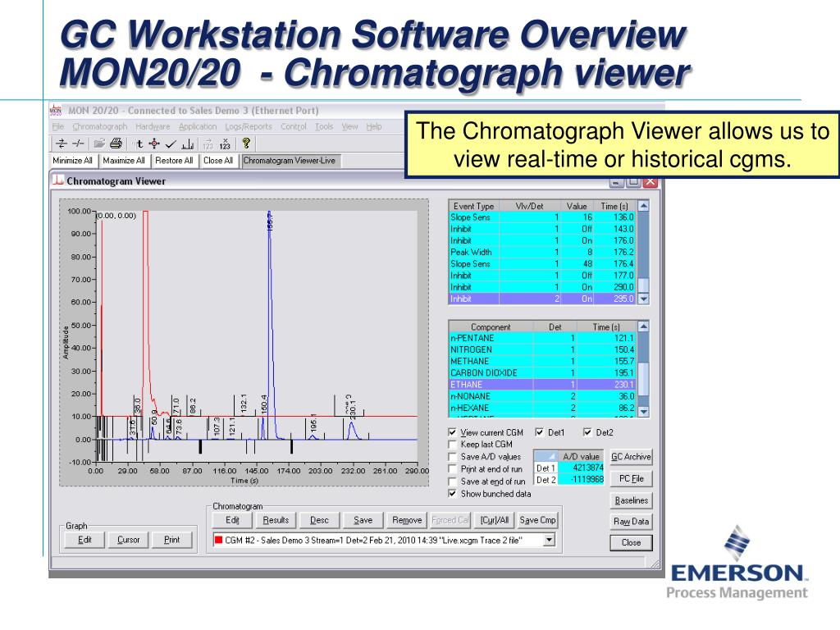The image size is (840, 630).
Task: Enable the Keep last CGM checkbox
Action: pos(452,444)
